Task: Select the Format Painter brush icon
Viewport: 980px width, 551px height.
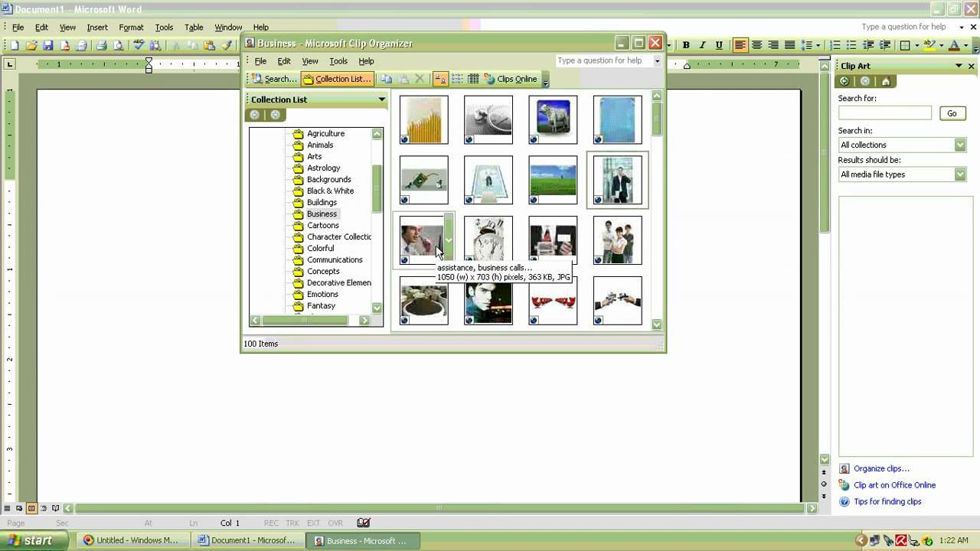Action: [x=227, y=45]
